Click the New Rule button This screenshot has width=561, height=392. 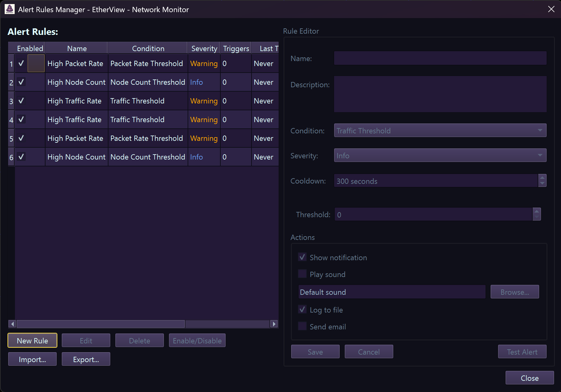tap(32, 340)
